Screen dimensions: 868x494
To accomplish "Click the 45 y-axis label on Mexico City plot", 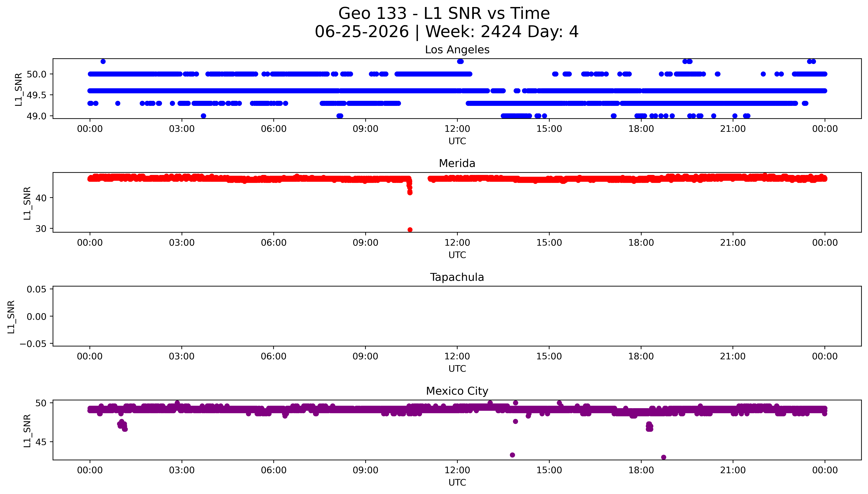I will tap(41, 442).
